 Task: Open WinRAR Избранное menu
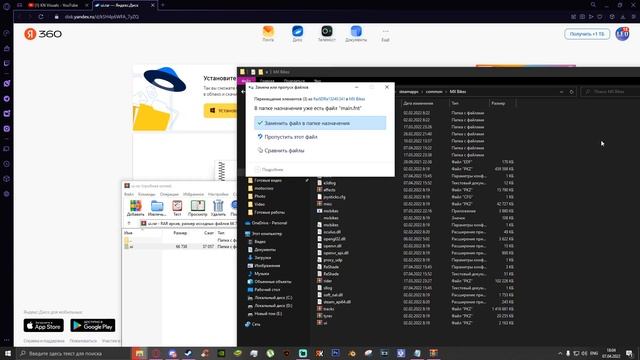click(x=193, y=194)
